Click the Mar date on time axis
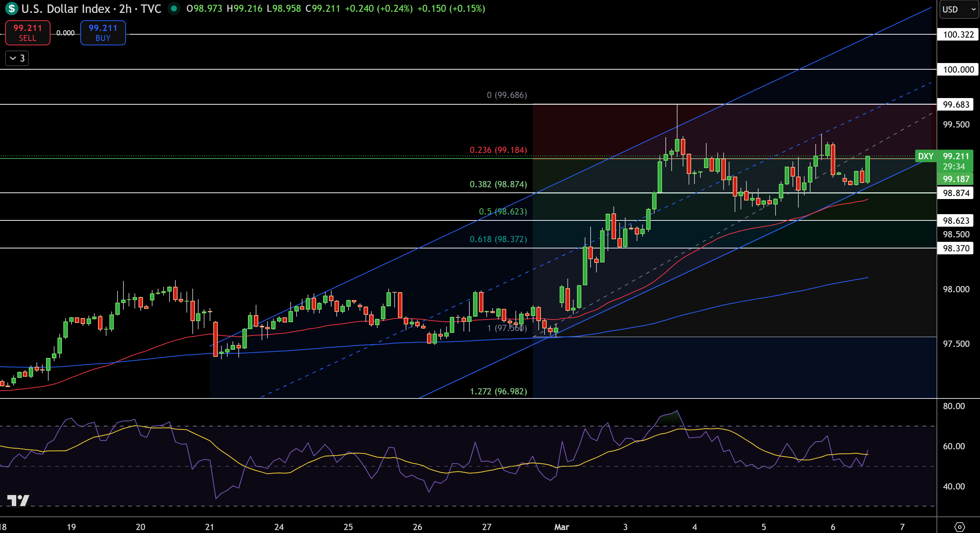The height and width of the screenshot is (533, 980). (x=561, y=527)
